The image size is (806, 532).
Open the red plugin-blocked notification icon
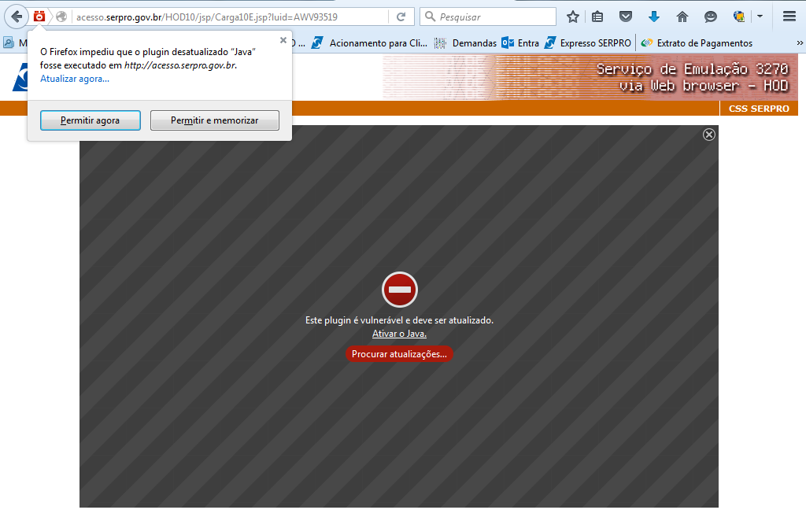click(39, 17)
